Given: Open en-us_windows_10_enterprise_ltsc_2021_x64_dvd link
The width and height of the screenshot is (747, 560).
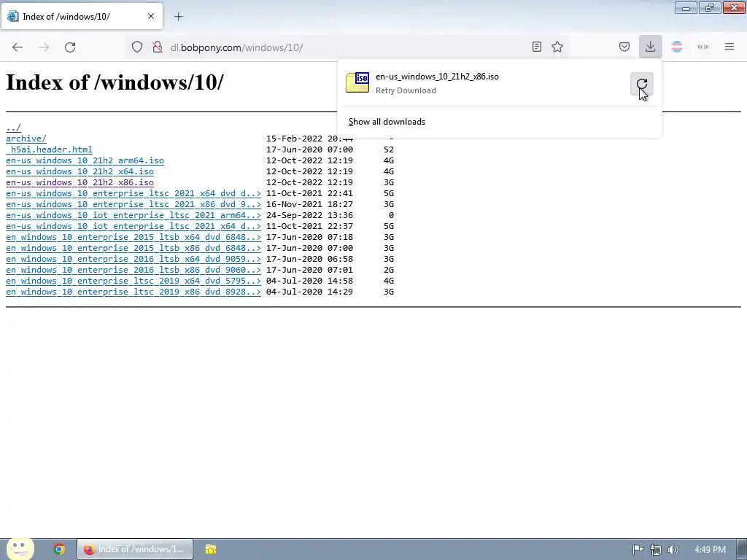Looking at the screenshot, I should point(133,193).
